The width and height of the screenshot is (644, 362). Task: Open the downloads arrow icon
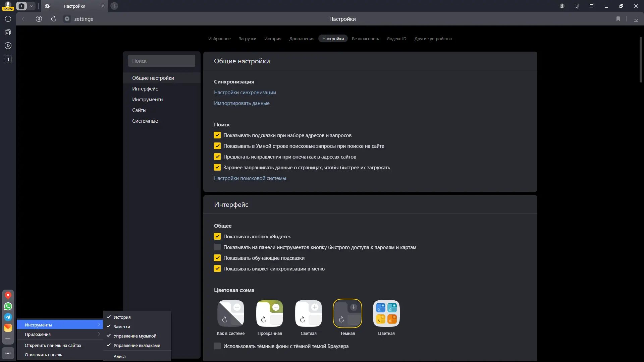(x=636, y=19)
